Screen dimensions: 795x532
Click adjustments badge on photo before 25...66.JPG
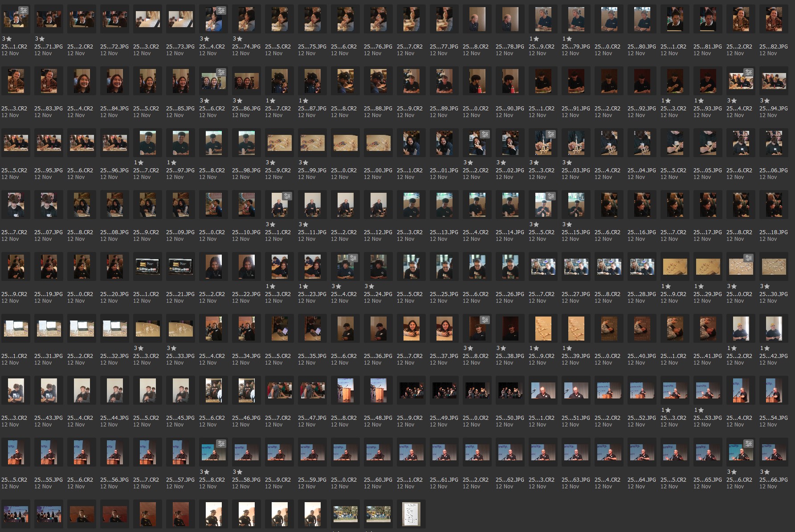pyautogui.click(x=748, y=443)
